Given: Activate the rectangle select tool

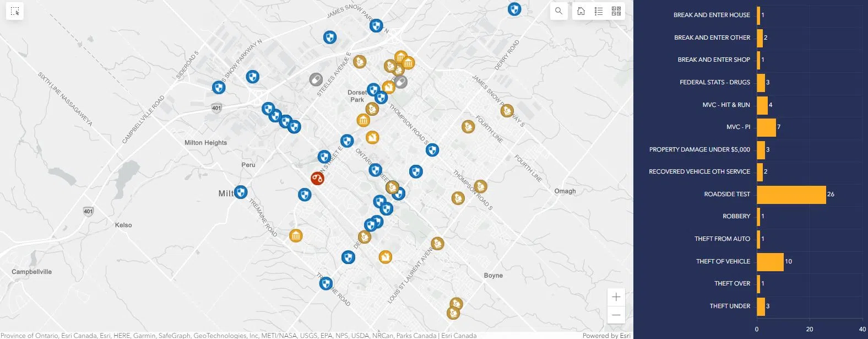Looking at the screenshot, I should (x=15, y=11).
